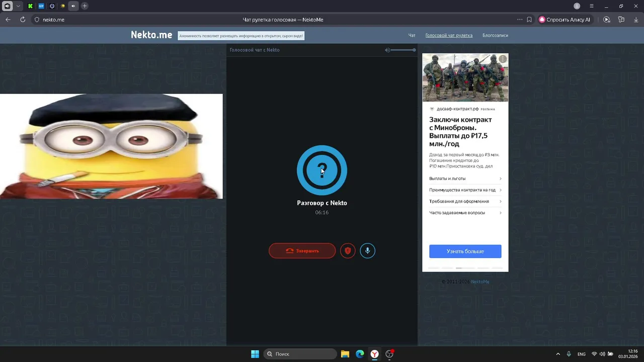Image resolution: width=644 pixels, height=362 pixels.
Task: Switch to the green K tab
Action: coord(31,6)
